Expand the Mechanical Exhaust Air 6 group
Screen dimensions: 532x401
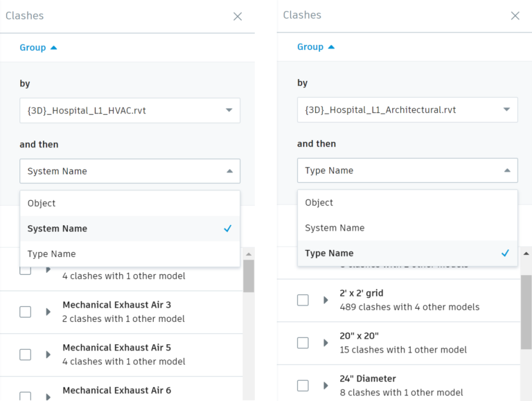[x=48, y=397]
